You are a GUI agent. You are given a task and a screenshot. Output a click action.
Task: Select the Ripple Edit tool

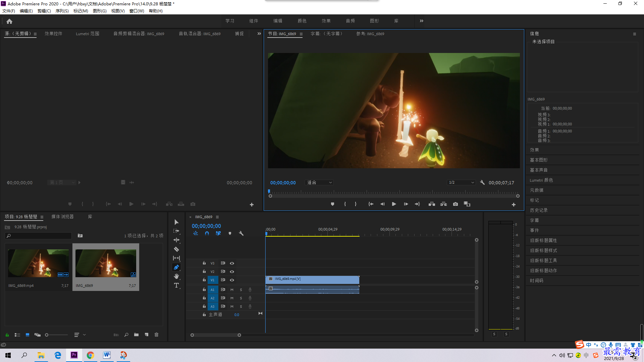click(x=176, y=240)
